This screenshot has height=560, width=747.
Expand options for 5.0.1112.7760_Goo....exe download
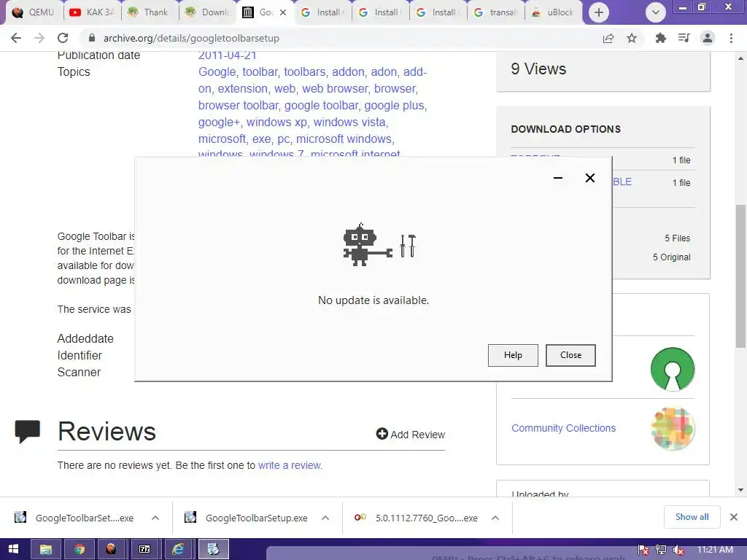[x=495, y=518]
